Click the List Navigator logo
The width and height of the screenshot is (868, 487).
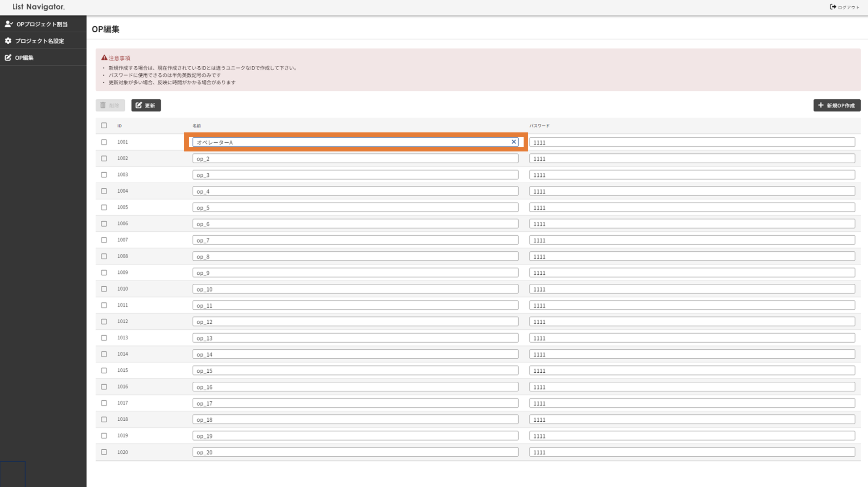click(x=39, y=7)
